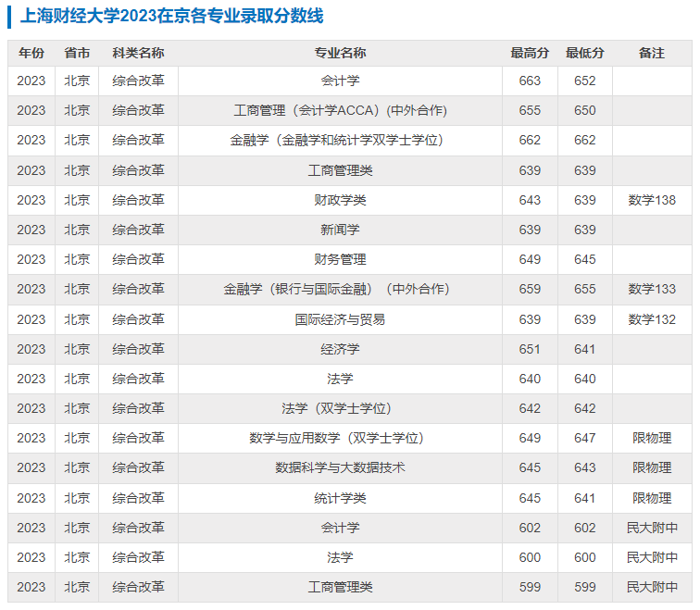Select the 财务管理 major cell
700x610 pixels.
coord(340,259)
